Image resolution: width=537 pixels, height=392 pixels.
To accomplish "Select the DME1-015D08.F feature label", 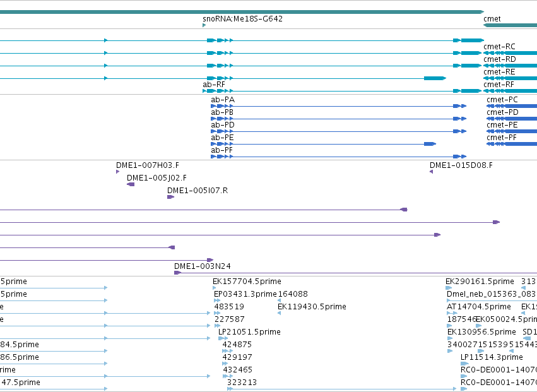I will [461, 165].
